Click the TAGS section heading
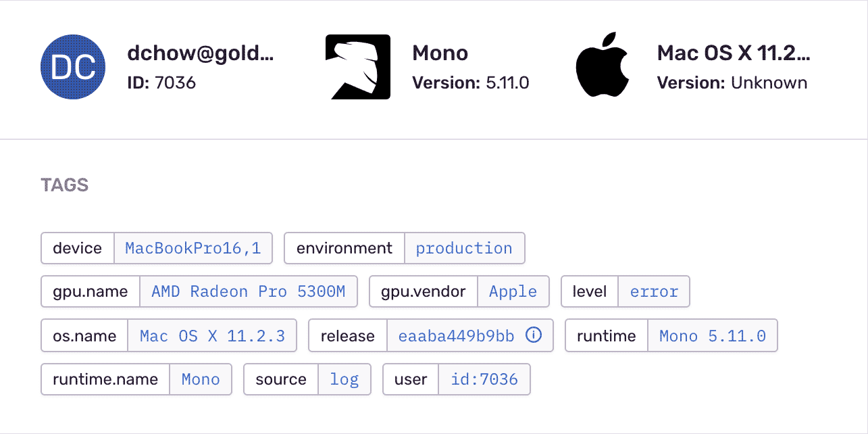Screen dimensions: 868x434 click(65, 185)
